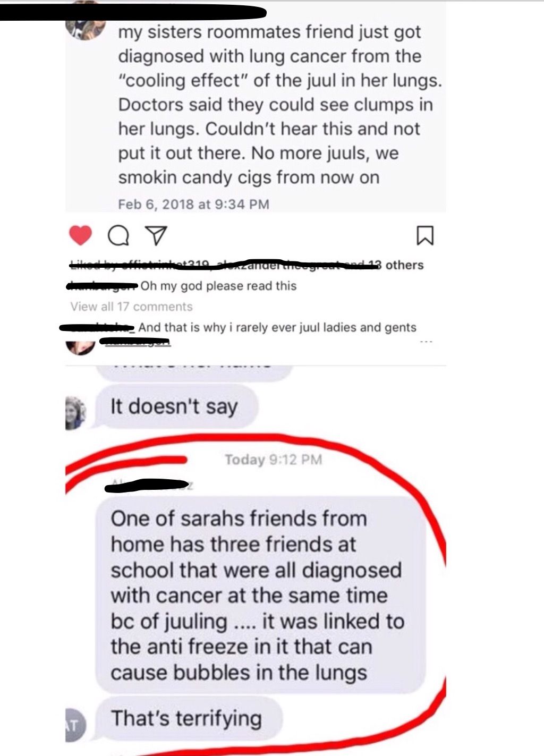The width and height of the screenshot is (544, 756).
Task: Tap the share paper plane icon
Action: (156, 236)
